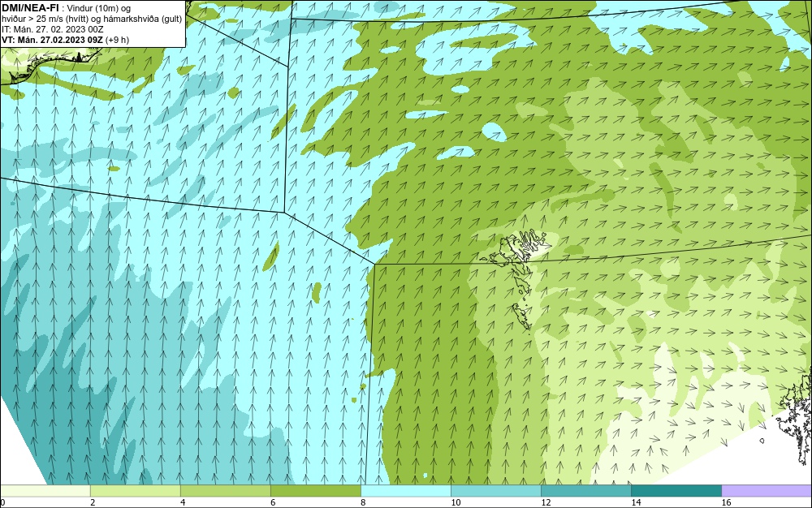Click the 4–6 m/s green legend swatch

pos(225,490)
